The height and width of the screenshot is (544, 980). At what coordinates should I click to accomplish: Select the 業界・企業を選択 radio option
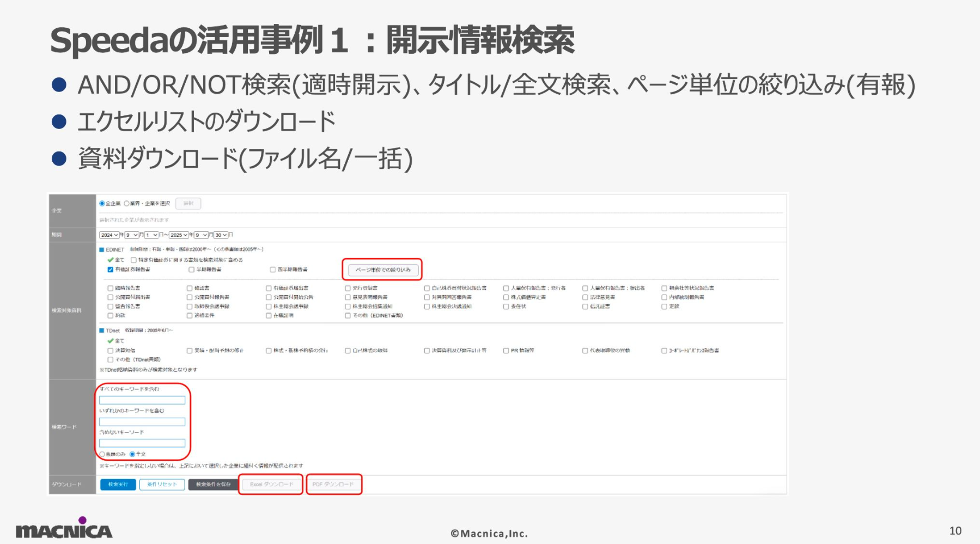[126, 204]
